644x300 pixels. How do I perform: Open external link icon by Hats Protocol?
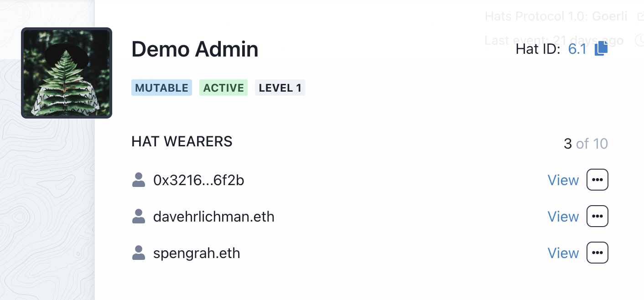click(x=639, y=17)
